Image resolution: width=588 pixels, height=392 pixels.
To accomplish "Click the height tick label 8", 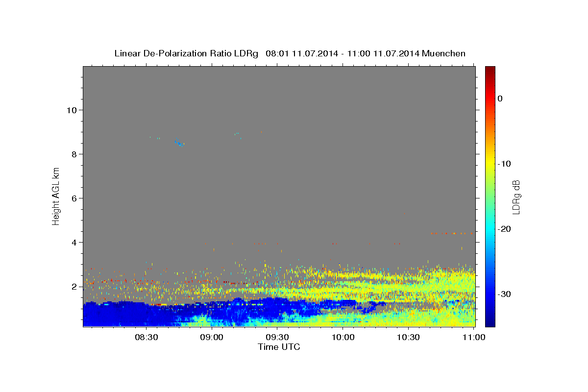I will point(74,154).
